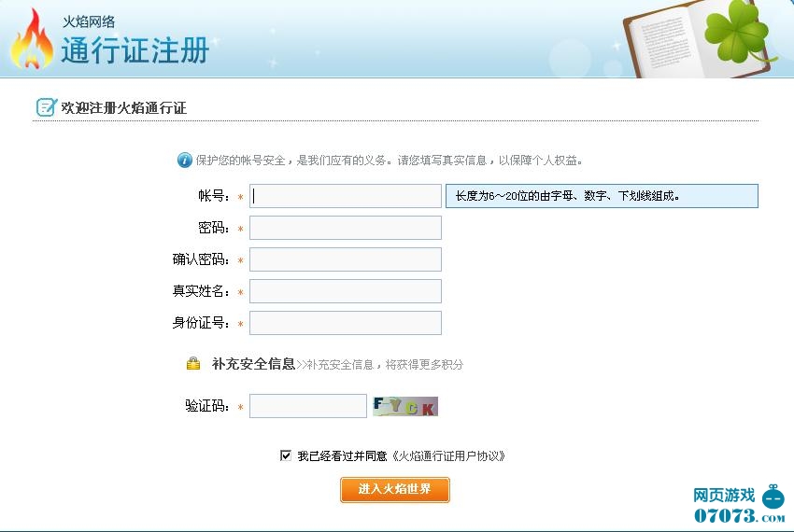Click the 真实姓名 real name field
Screen dimensions: 794x532
pos(345,291)
